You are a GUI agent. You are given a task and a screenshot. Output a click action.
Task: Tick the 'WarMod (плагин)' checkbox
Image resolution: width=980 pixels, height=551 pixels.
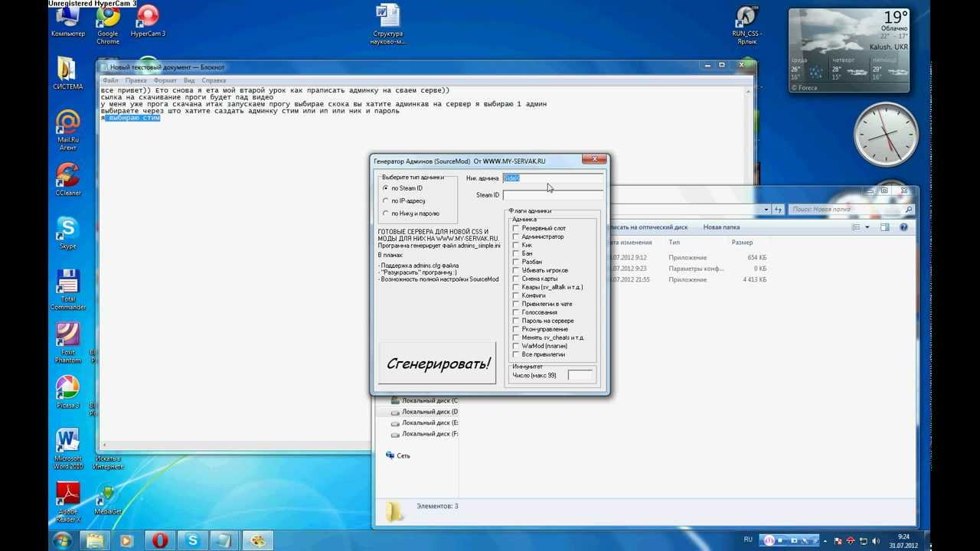(x=516, y=346)
